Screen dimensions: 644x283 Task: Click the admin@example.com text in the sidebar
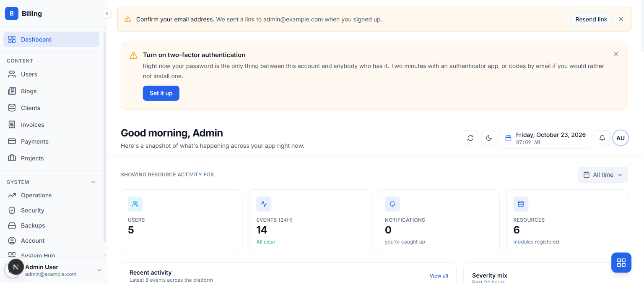[x=51, y=274]
